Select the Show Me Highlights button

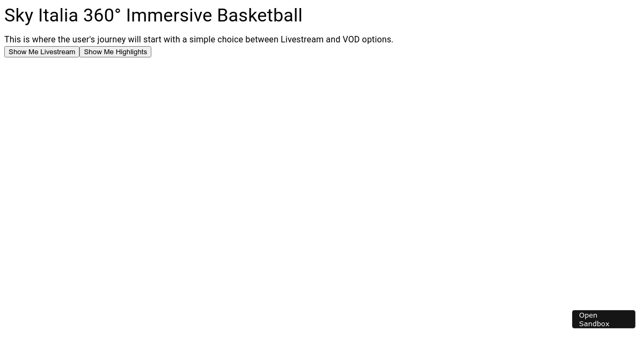[x=115, y=52]
